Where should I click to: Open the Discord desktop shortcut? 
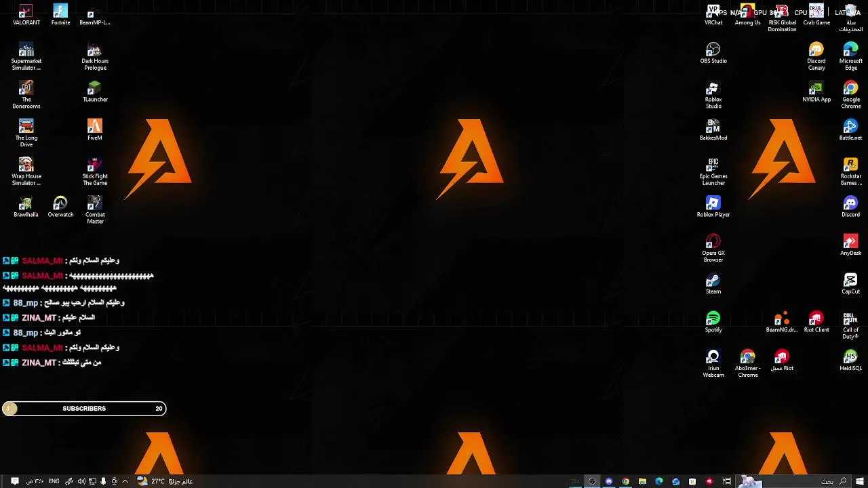pyautogui.click(x=850, y=207)
